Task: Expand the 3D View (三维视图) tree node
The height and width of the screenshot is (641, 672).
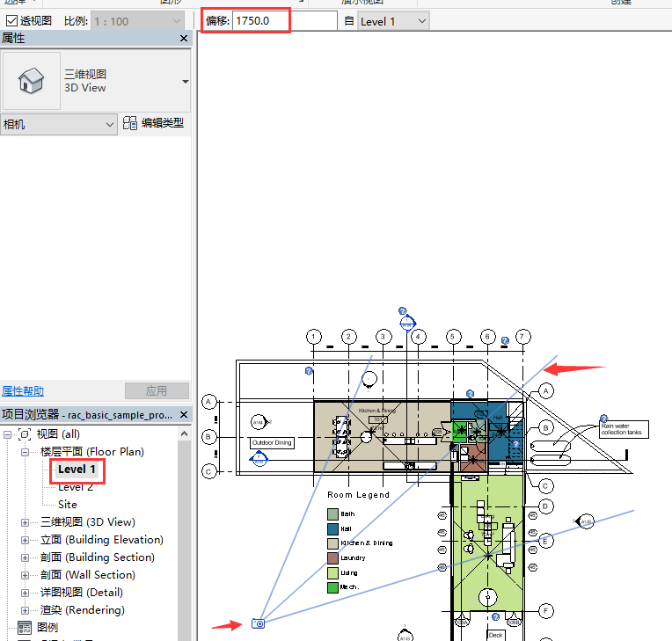Action: [x=25, y=522]
